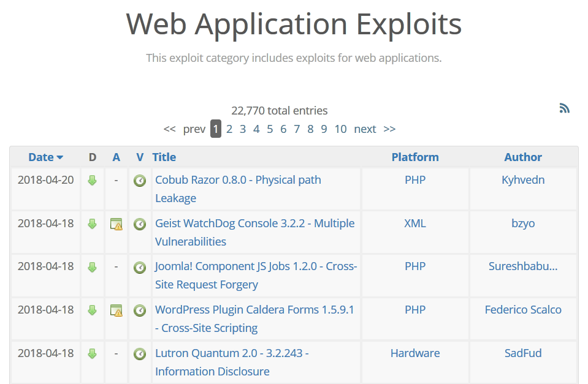Sort table by Title header

pos(164,157)
